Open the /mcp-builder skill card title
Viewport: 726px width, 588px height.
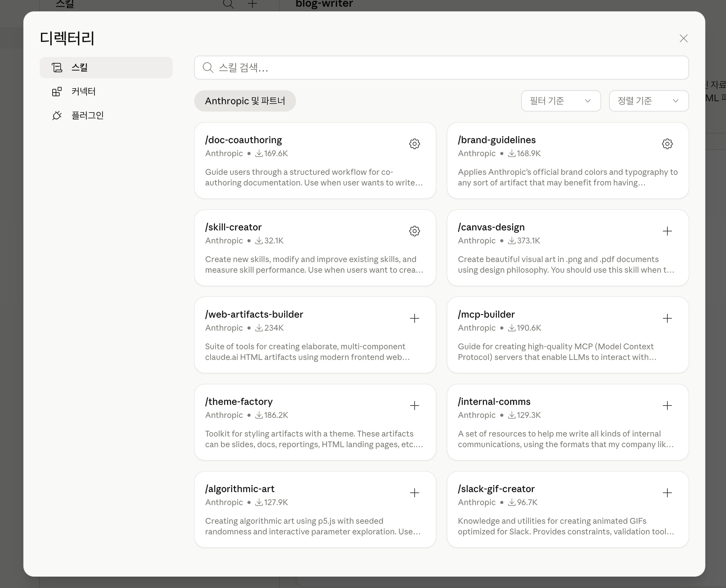(x=486, y=314)
